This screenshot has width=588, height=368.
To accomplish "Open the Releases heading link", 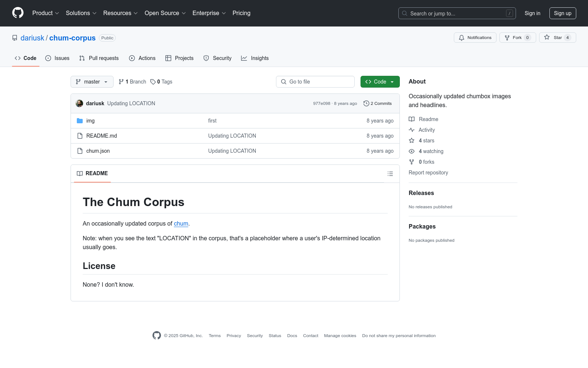I will point(421,193).
